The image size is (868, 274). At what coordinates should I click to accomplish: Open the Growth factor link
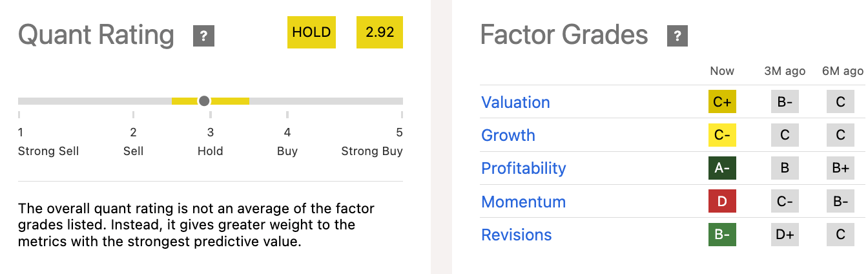(x=508, y=135)
